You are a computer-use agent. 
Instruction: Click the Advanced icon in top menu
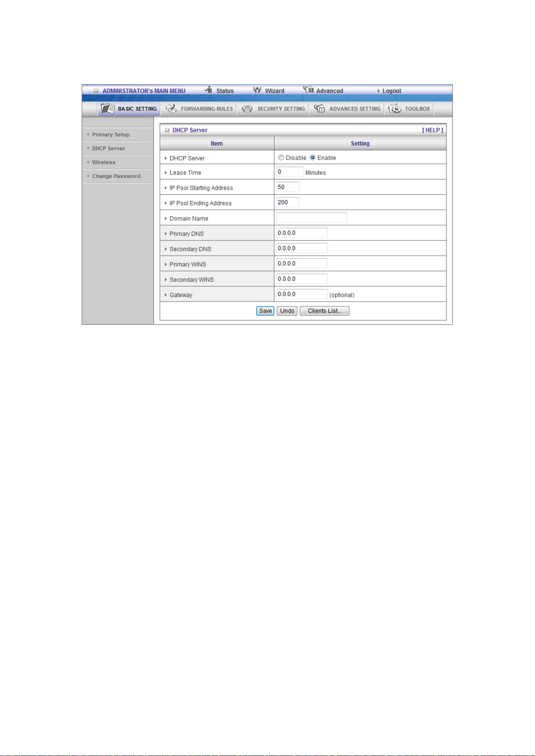coord(309,90)
